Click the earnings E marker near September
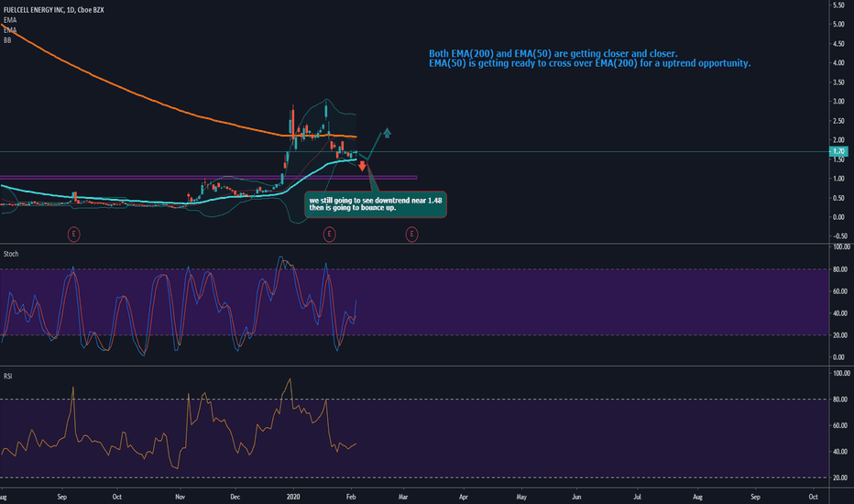The width and height of the screenshot is (854, 504). pos(73,235)
